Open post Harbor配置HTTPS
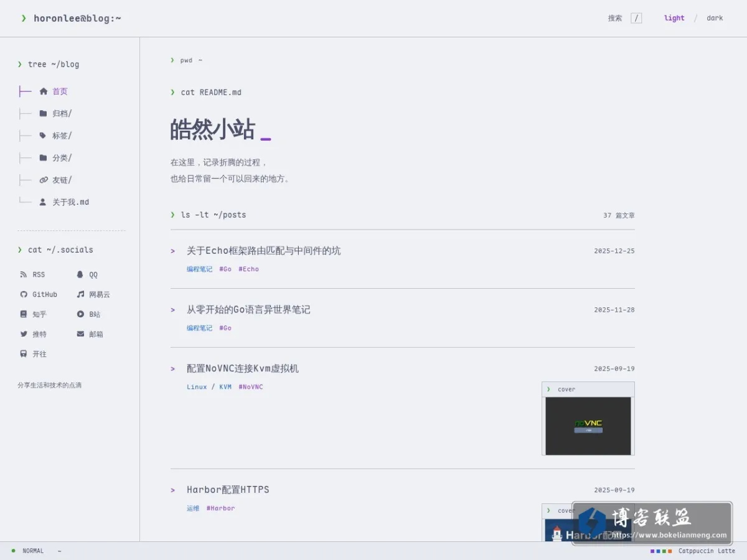Viewport: 747px width, 560px height. 228,490
